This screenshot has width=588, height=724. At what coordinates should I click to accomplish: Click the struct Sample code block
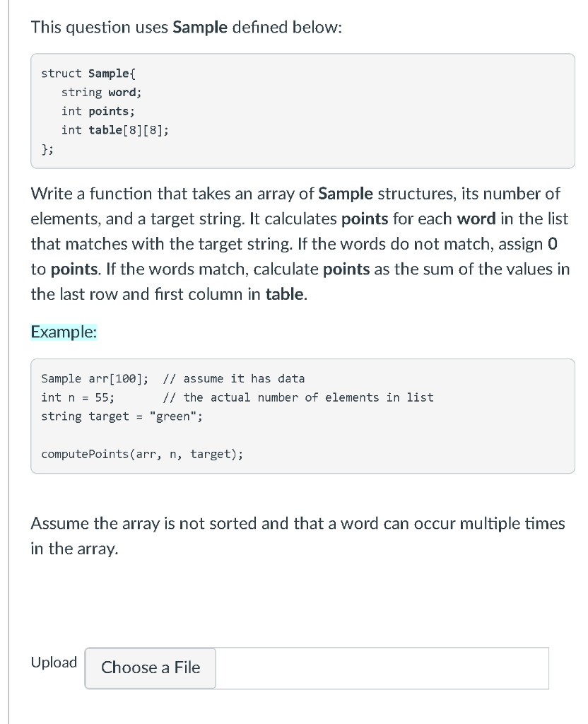(302, 110)
